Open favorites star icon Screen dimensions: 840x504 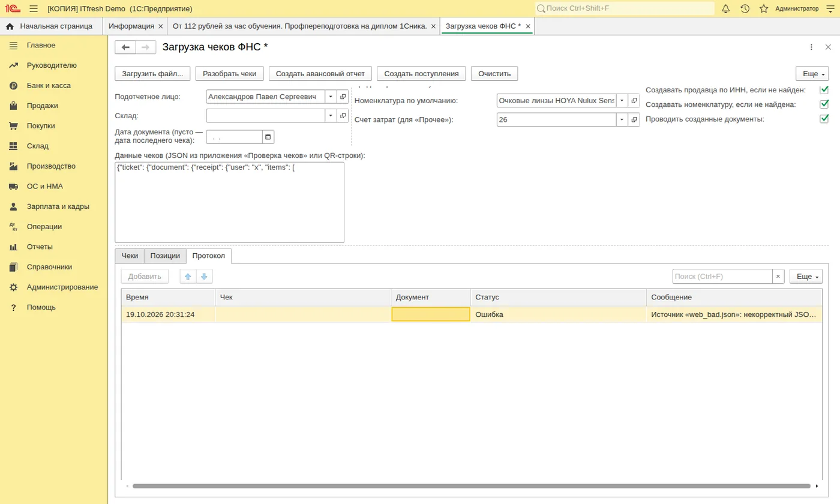tap(764, 8)
